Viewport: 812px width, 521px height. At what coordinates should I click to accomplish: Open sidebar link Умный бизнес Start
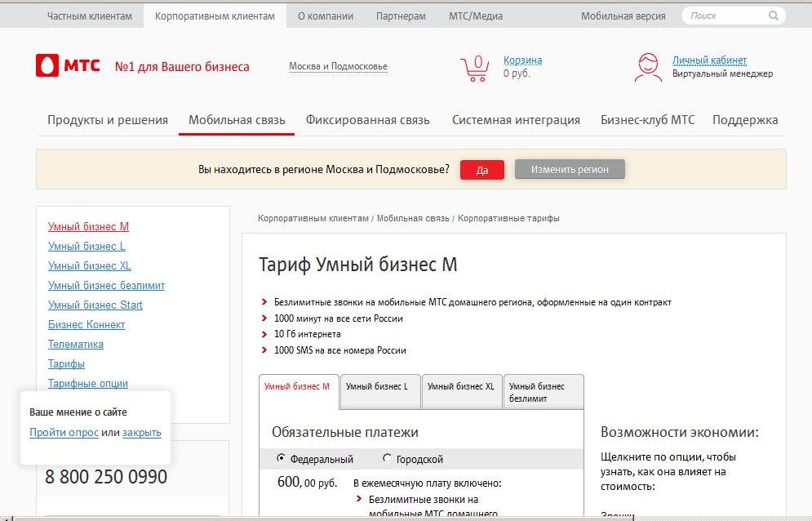(95, 305)
